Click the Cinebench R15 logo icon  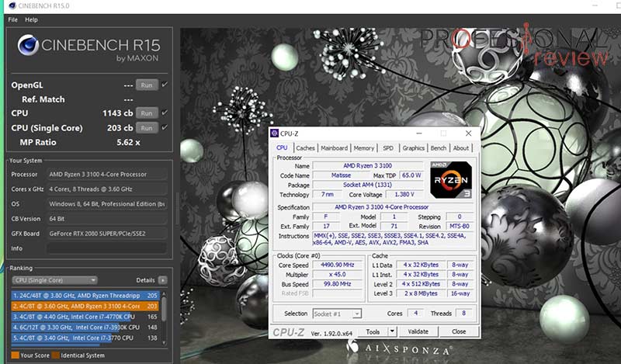pyautogui.click(x=28, y=45)
